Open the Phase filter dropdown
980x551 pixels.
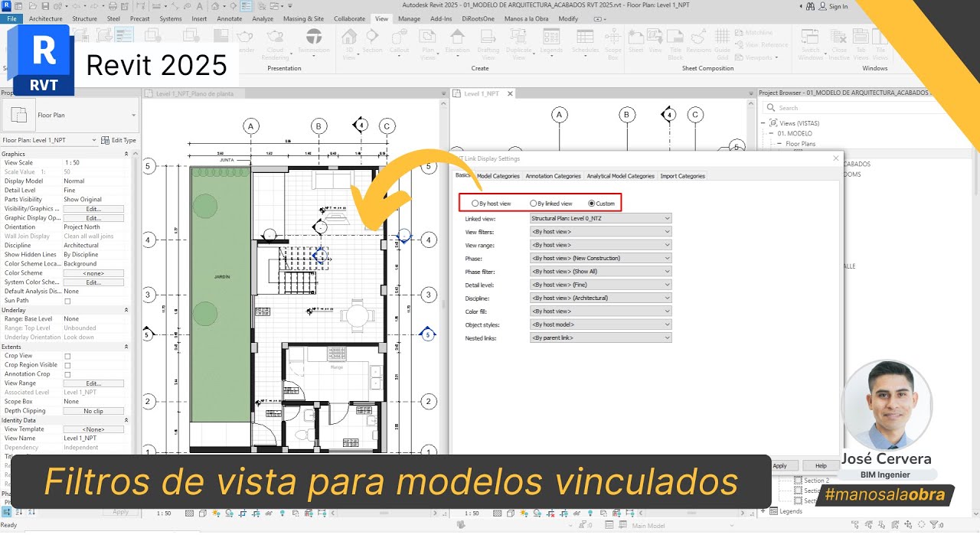click(601, 271)
